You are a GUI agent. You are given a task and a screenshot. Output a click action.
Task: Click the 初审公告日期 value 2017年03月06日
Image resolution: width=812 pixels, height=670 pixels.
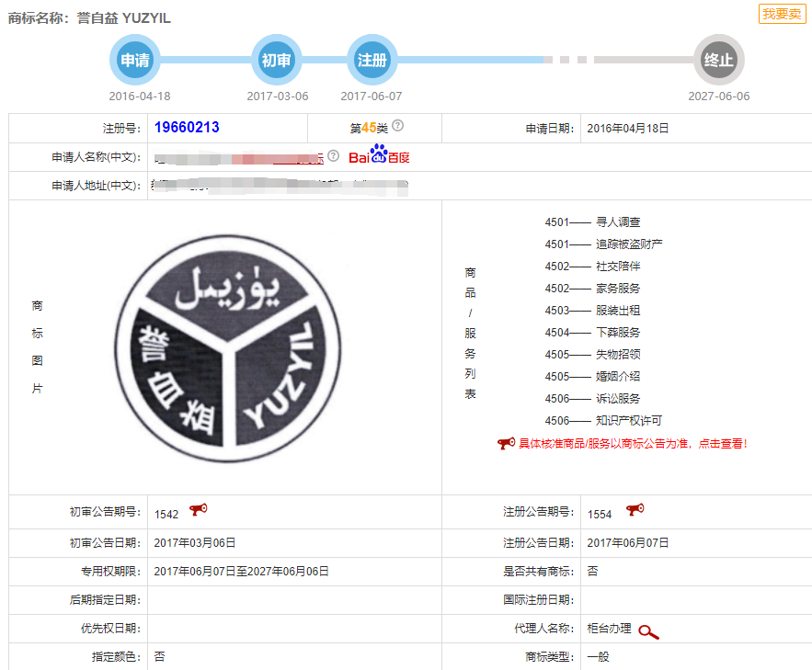click(195, 543)
